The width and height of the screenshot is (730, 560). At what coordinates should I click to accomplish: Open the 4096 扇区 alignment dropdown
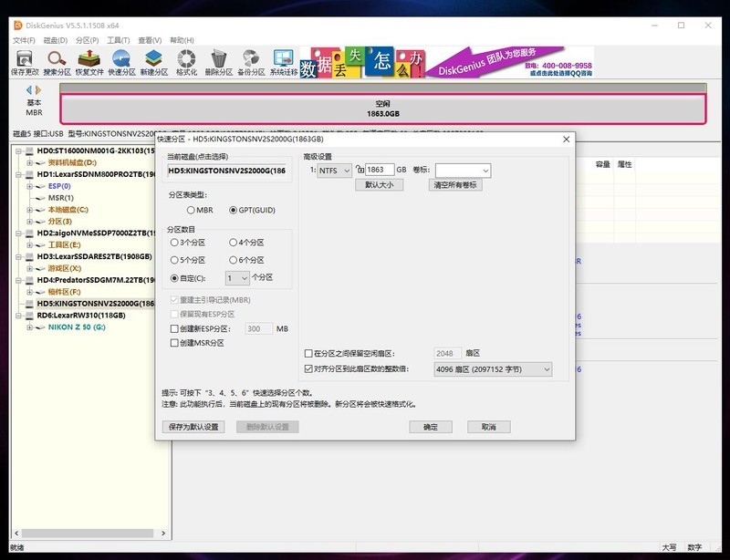pos(494,369)
